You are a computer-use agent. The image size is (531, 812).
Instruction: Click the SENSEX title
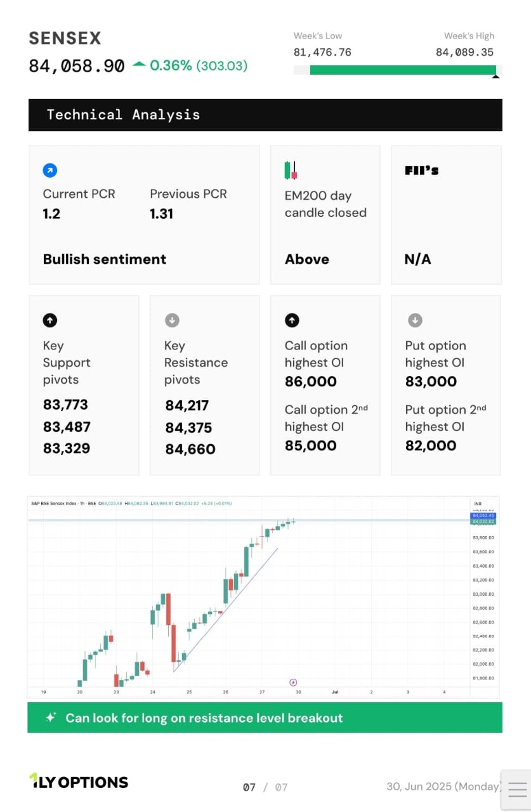[x=65, y=38]
